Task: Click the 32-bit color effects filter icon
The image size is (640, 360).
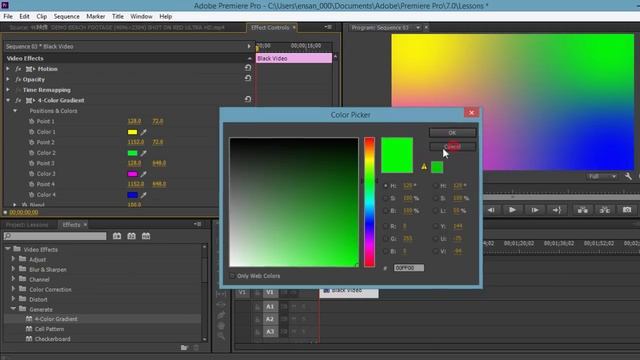Action: (131, 236)
